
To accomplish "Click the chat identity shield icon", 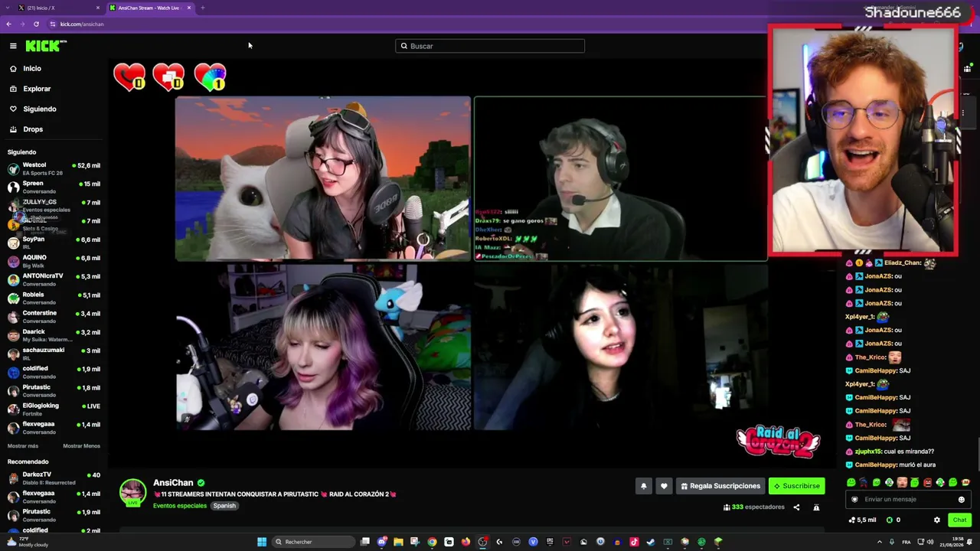I will [855, 500].
